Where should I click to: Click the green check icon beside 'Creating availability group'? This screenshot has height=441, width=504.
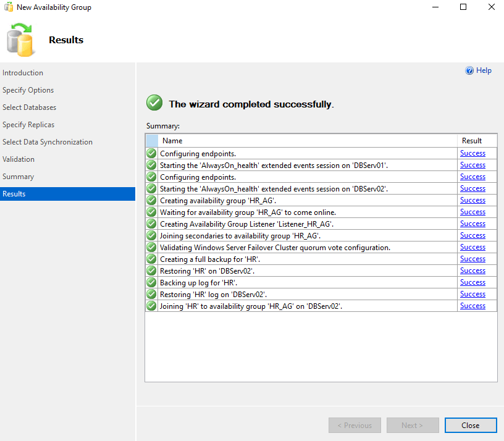(151, 200)
